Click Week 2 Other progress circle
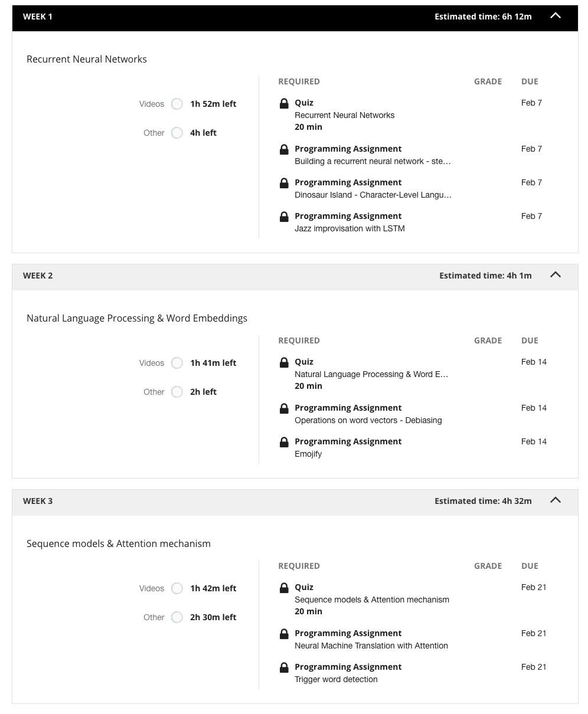The image size is (588, 714). (x=177, y=392)
